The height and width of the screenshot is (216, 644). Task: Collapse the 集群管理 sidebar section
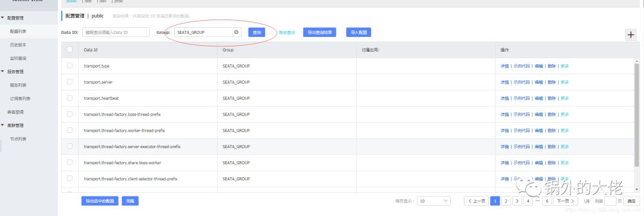pos(2,126)
